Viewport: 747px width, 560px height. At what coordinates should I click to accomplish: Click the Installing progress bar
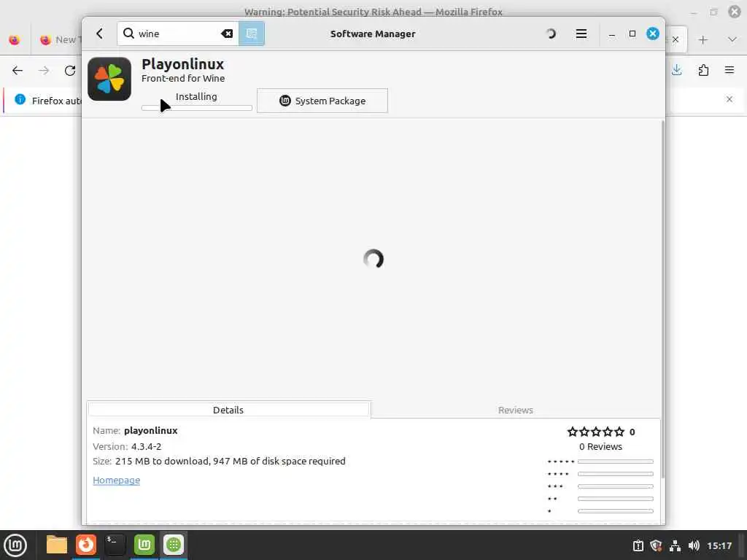[197, 108]
